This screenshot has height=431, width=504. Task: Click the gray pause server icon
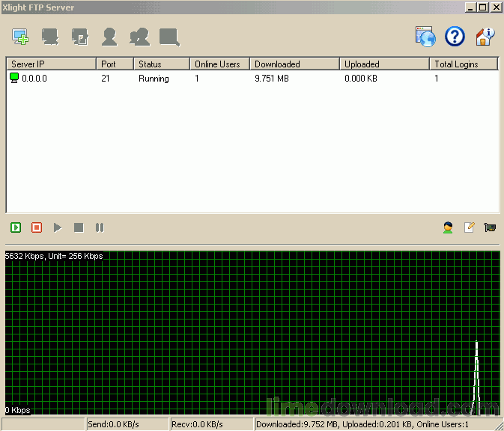click(100, 227)
